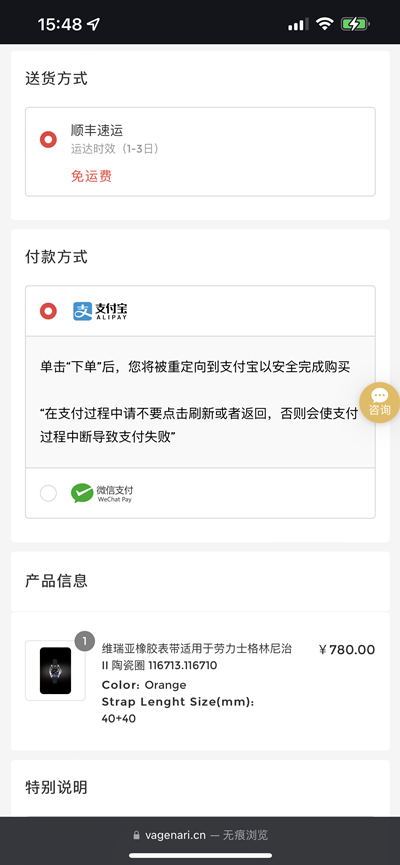Tap the 送货方式 section heading
The height and width of the screenshot is (865, 400).
click(x=56, y=78)
